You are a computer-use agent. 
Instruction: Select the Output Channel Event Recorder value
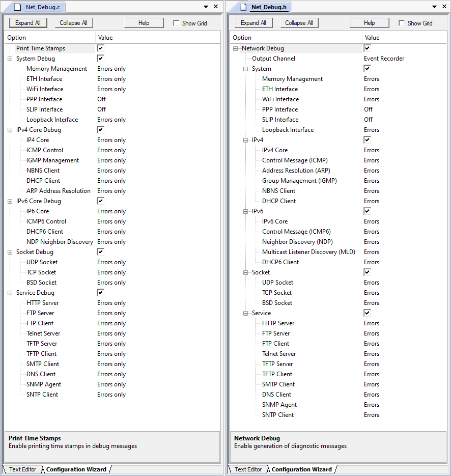point(384,59)
